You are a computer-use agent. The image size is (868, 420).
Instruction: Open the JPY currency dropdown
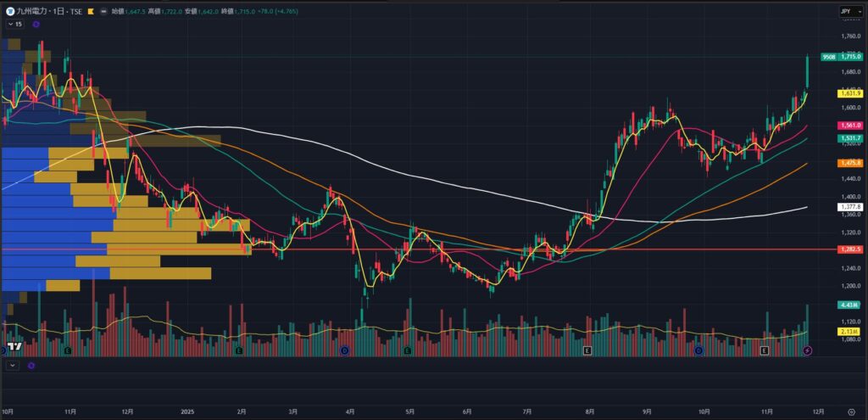click(x=846, y=11)
